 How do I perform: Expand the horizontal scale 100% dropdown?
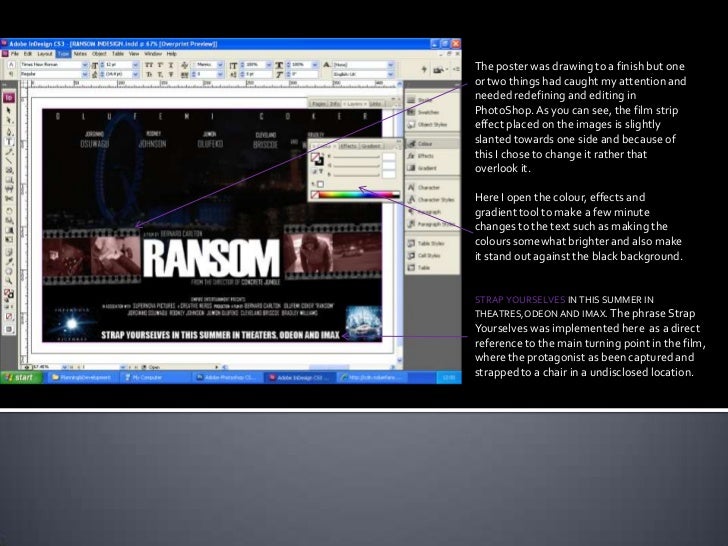(315, 65)
